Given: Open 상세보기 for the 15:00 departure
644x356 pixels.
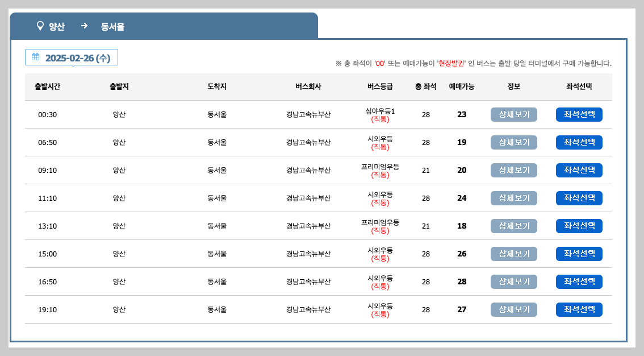Looking at the screenshot, I should coord(513,254).
